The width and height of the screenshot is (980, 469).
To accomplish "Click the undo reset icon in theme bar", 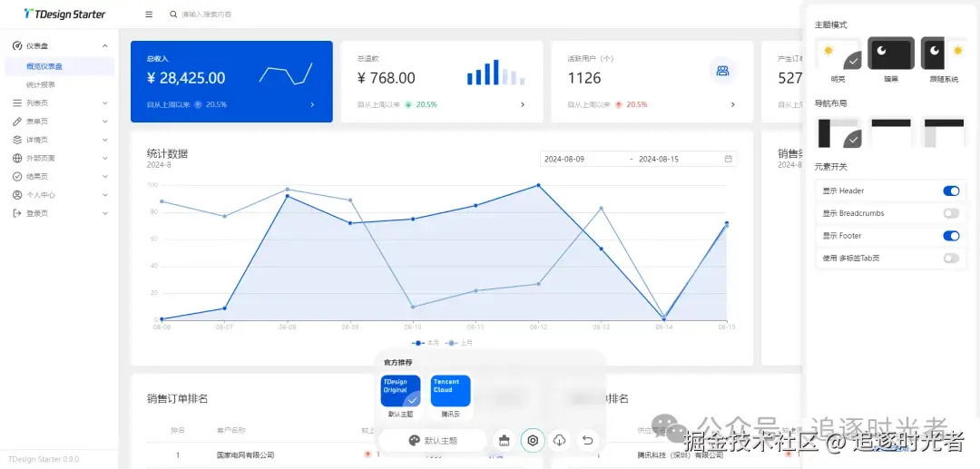I will click(587, 440).
